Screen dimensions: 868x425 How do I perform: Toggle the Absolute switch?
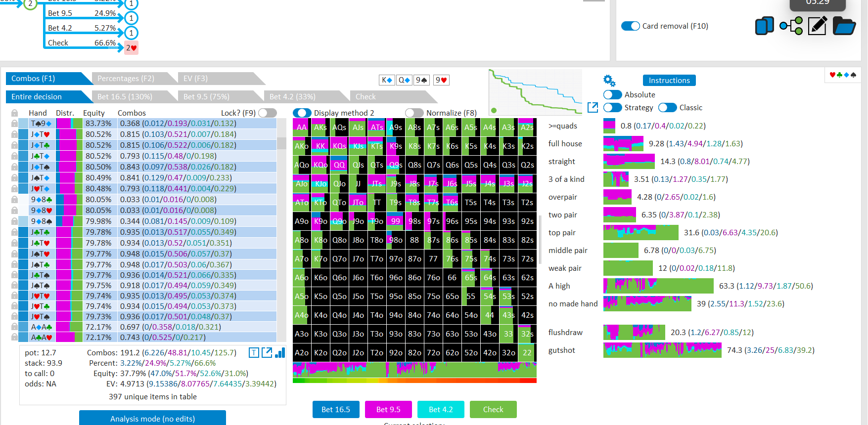[x=613, y=95]
